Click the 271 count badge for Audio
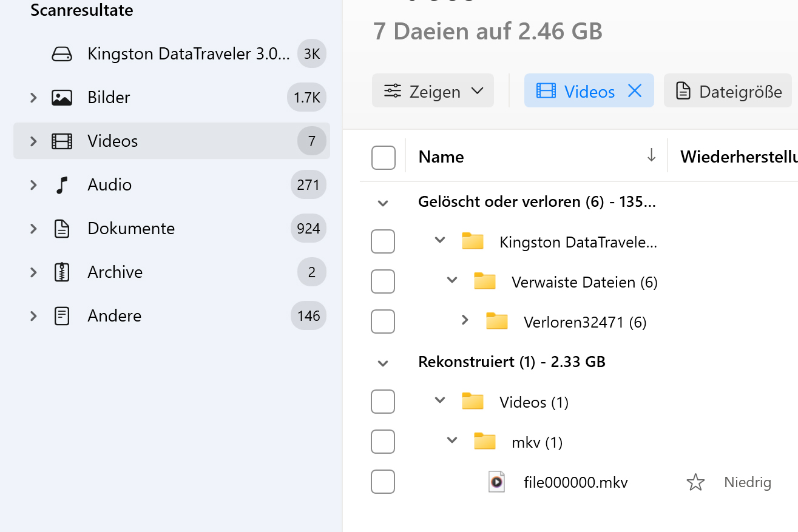The width and height of the screenshot is (798, 532). click(x=308, y=185)
